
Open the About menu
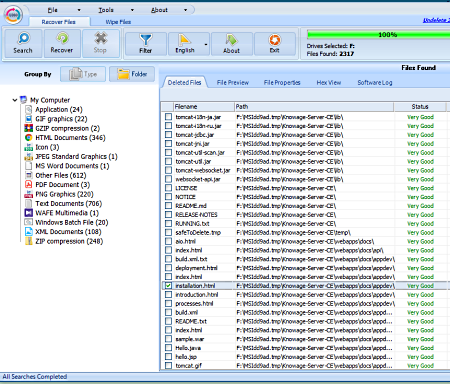(159, 10)
